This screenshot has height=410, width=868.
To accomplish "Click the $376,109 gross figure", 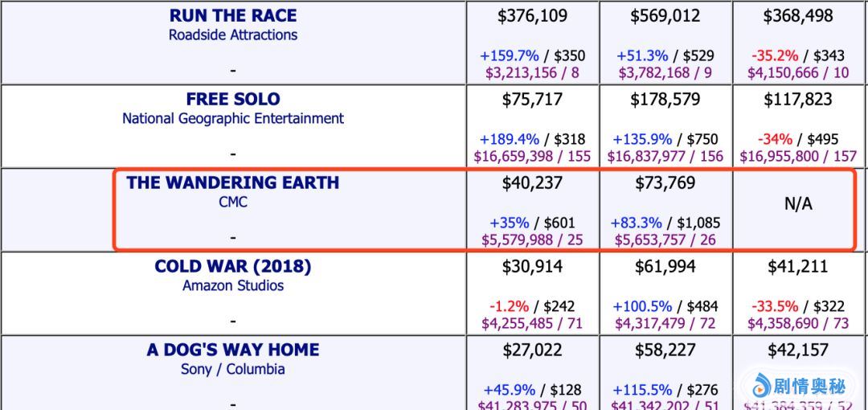I will 532,16.
